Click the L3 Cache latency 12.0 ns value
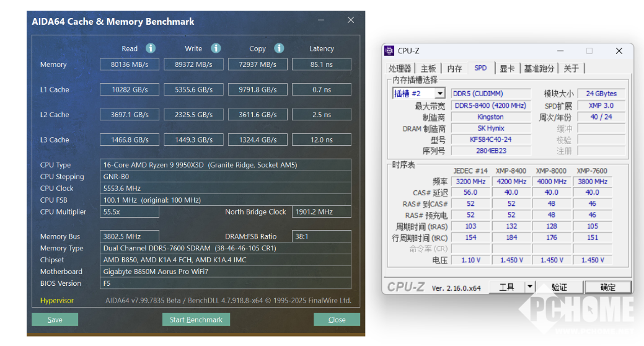Image resolution: width=644 pixels, height=346 pixels. click(x=322, y=140)
